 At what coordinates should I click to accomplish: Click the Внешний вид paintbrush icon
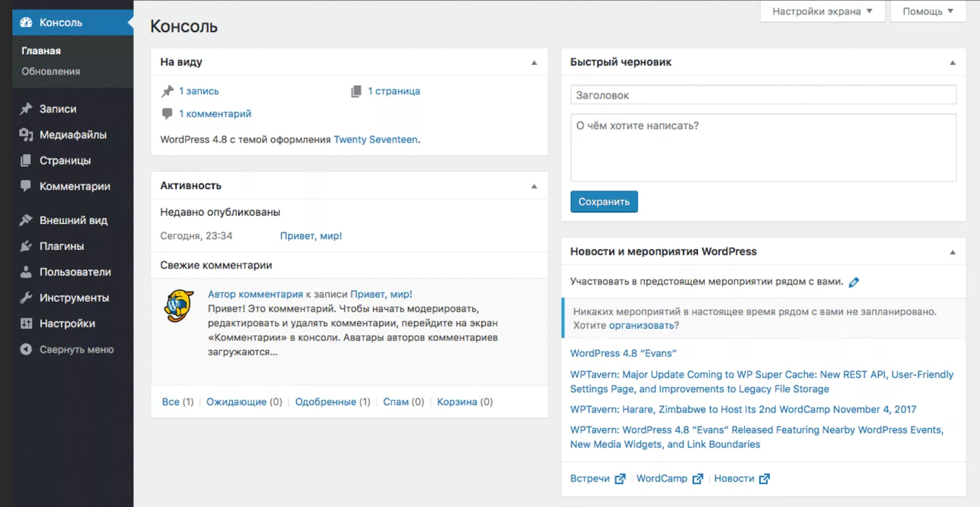26,220
